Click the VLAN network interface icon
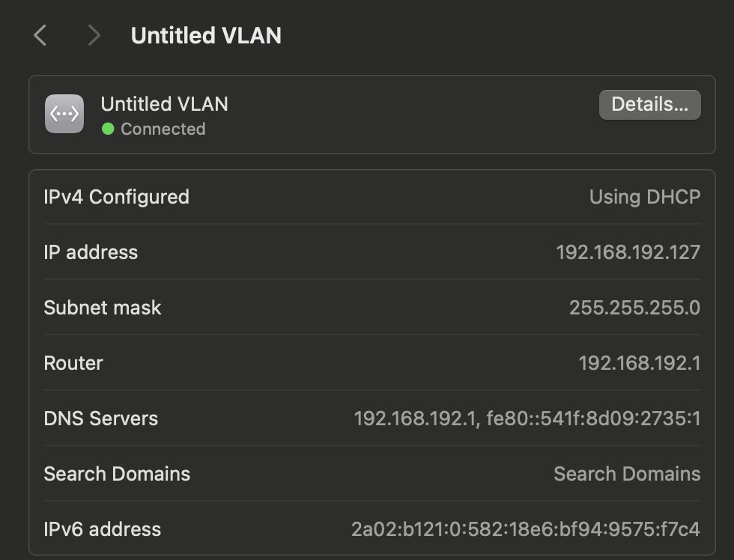The width and height of the screenshot is (734, 560). pyautogui.click(x=64, y=114)
